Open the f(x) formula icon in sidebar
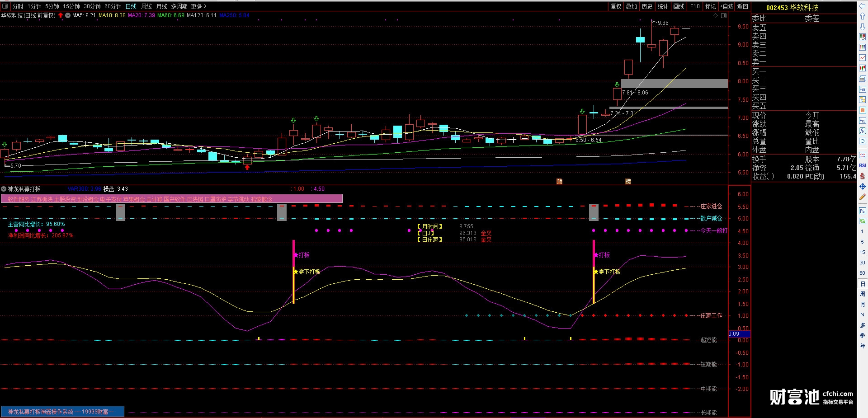The height and width of the screenshot is (418, 868). [862, 131]
